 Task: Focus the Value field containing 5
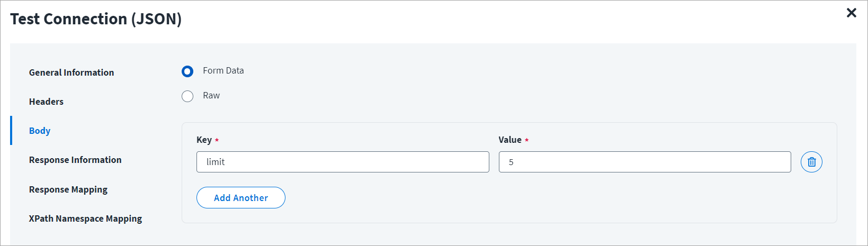point(645,162)
